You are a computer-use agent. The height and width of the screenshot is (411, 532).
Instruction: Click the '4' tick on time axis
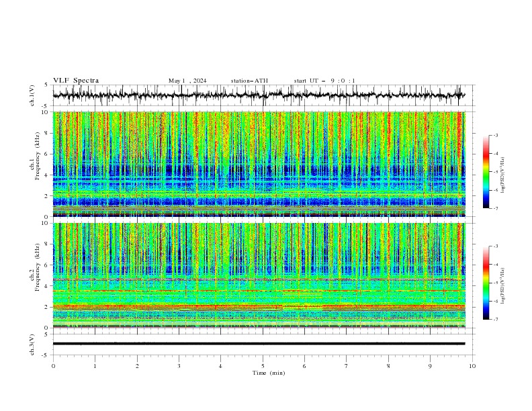[220, 366]
